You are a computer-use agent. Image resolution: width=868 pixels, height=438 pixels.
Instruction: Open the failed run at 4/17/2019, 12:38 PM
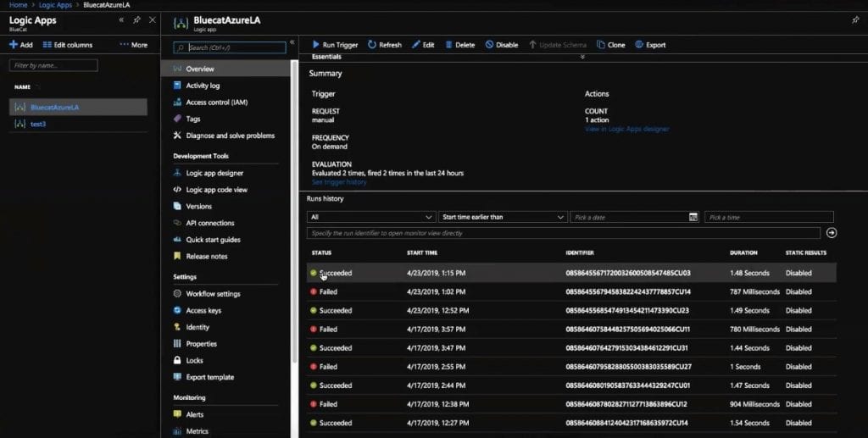click(571, 404)
